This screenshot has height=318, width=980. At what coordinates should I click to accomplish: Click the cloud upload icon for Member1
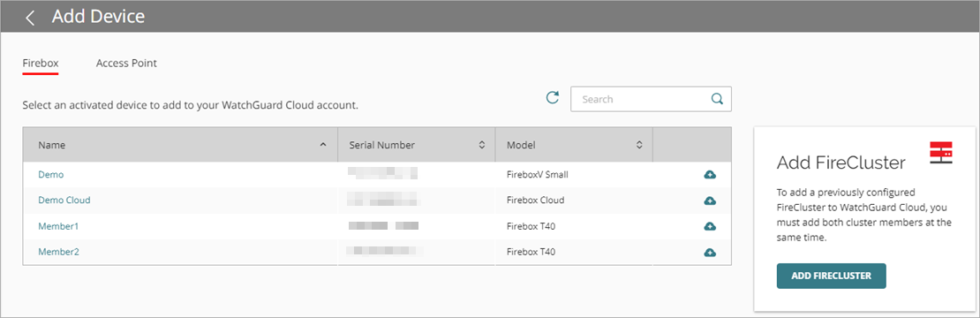pyautogui.click(x=709, y=226)
